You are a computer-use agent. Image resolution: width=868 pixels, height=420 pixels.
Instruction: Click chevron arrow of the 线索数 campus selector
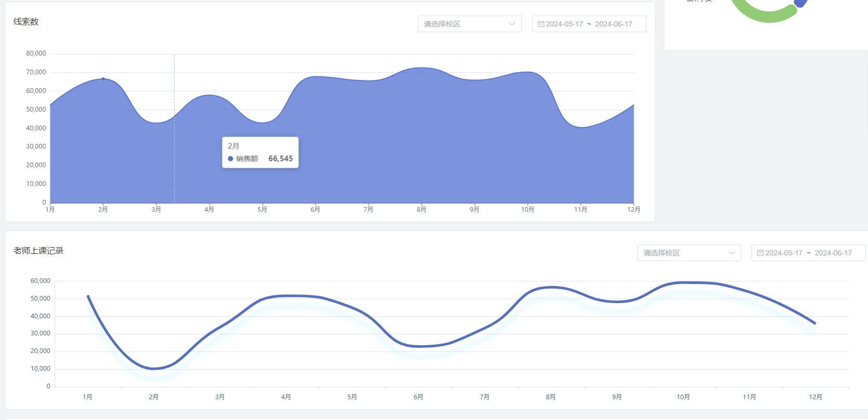pos(512,24)
